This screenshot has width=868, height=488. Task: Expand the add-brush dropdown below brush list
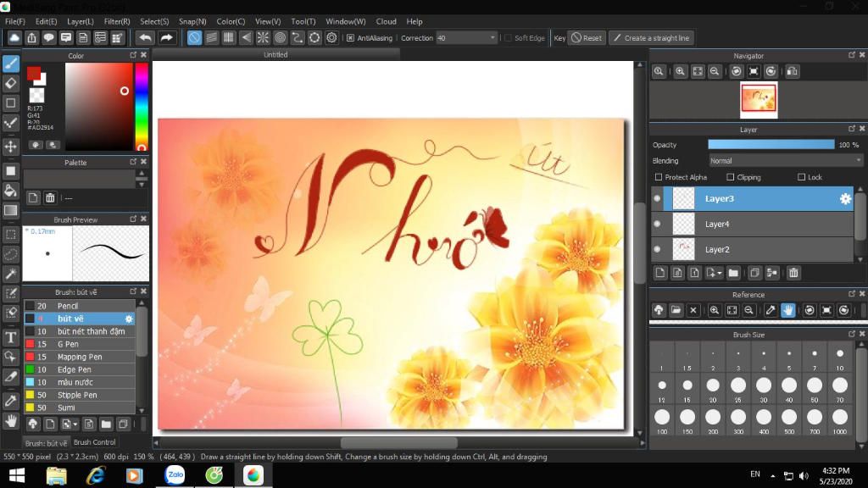(x=75, y=425)
